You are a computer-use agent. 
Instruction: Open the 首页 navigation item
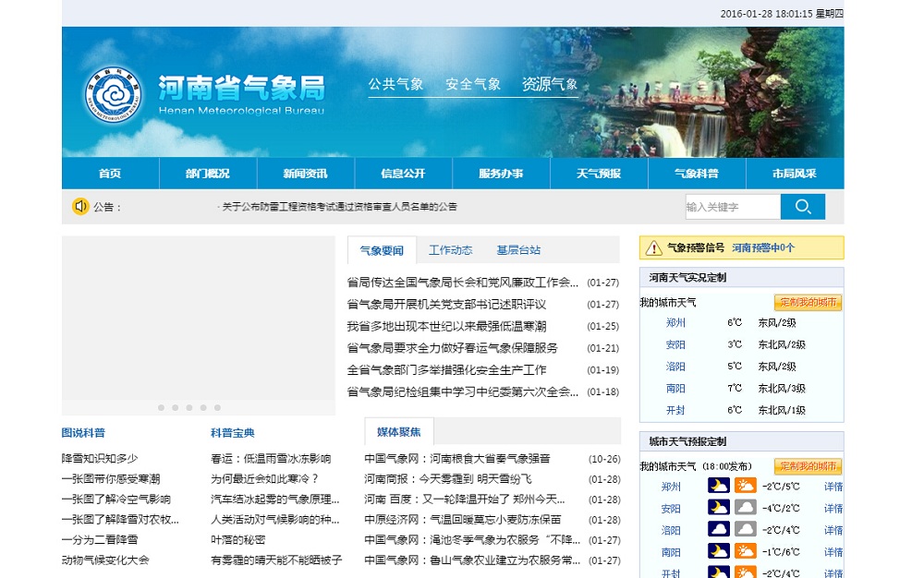point(110,173)
